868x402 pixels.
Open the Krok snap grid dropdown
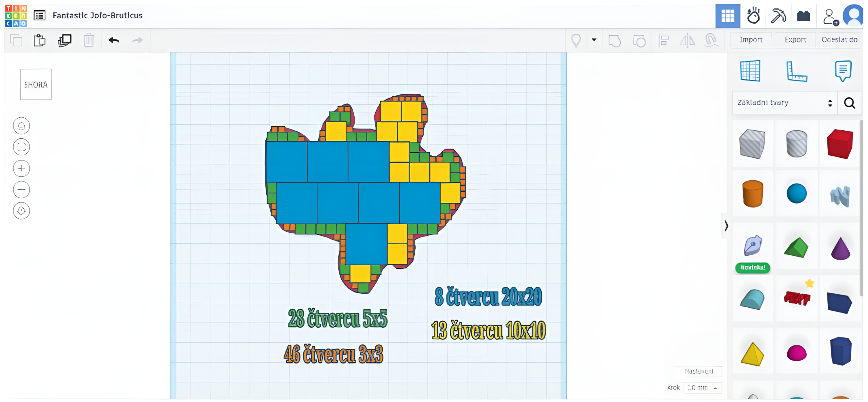point(702,388)
